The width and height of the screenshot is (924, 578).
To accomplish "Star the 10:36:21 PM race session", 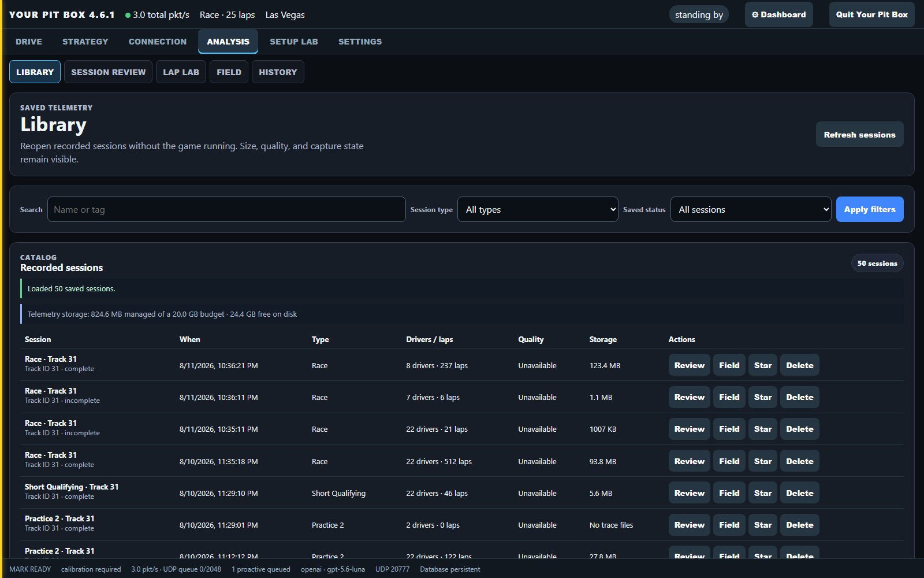I will 763,365.
